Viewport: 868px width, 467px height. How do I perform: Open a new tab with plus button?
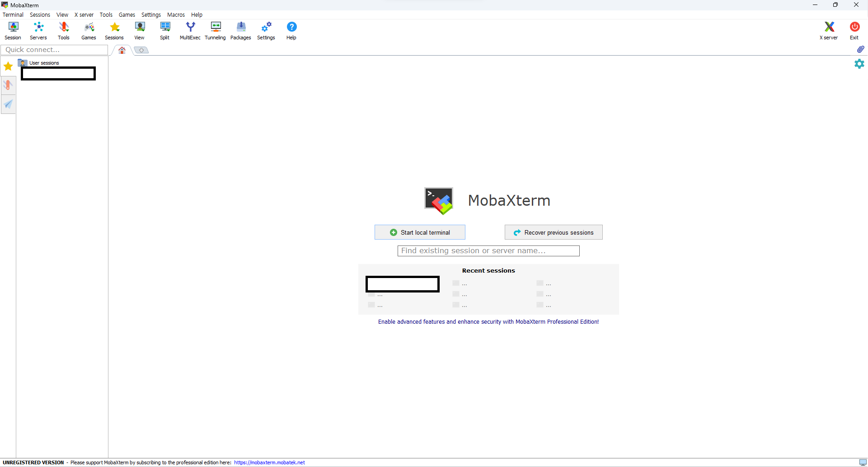pos(141,50)
